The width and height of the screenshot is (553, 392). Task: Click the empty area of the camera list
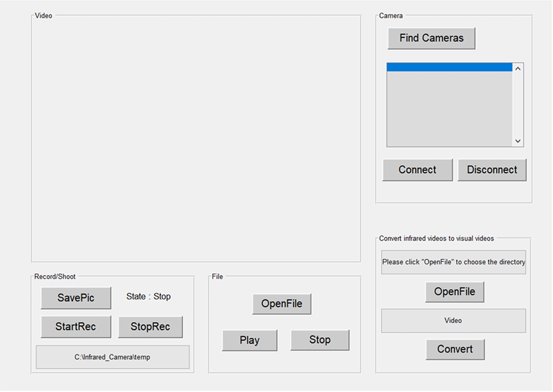449,109
